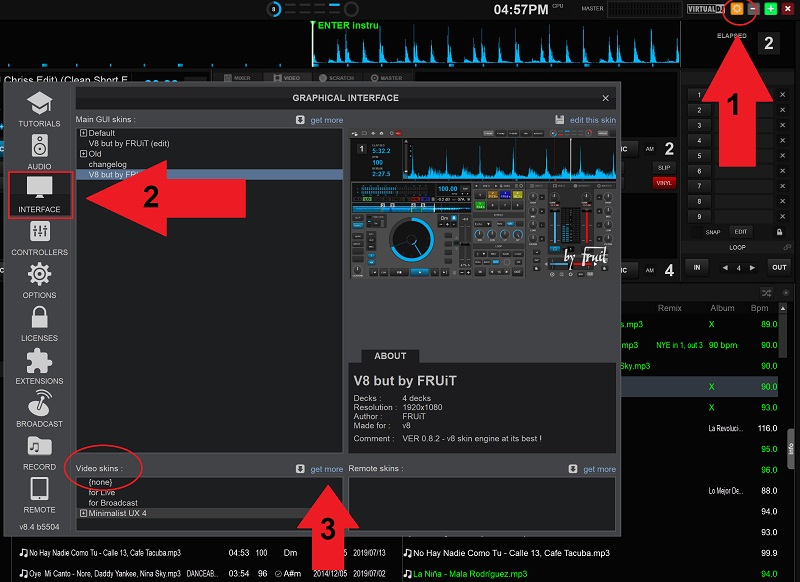Delete hot cue 3 with its X
The width and height of the screenshot is (800, 582).
[x=782, y=125]
